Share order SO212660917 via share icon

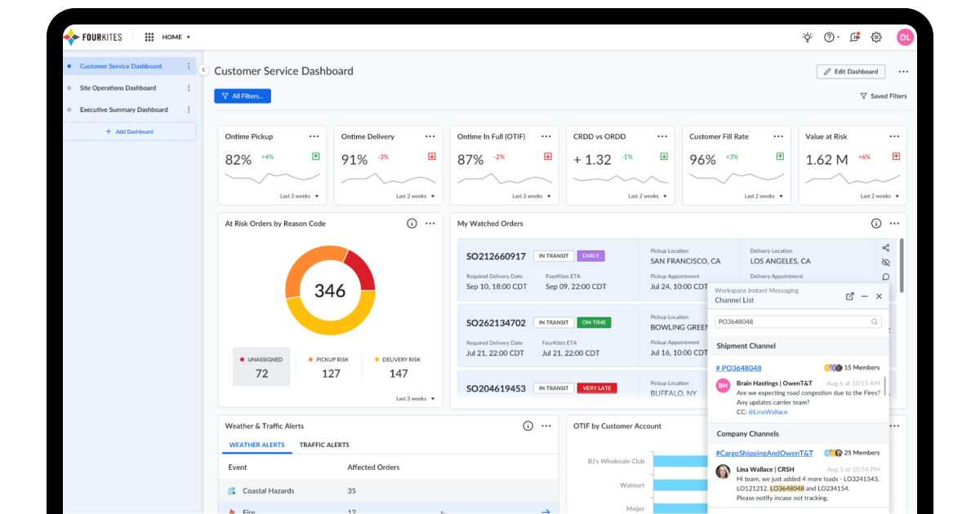tap(886, 248)
